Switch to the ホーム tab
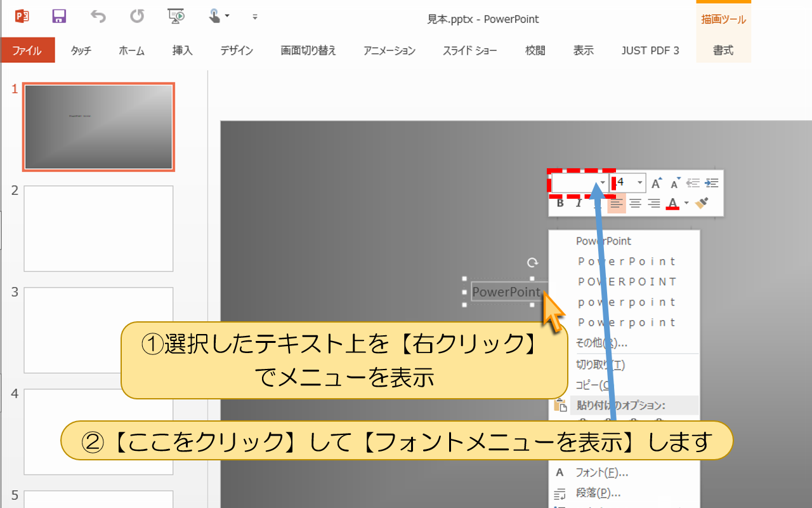This screenshot has width=812, height=508. coord(131,50)
